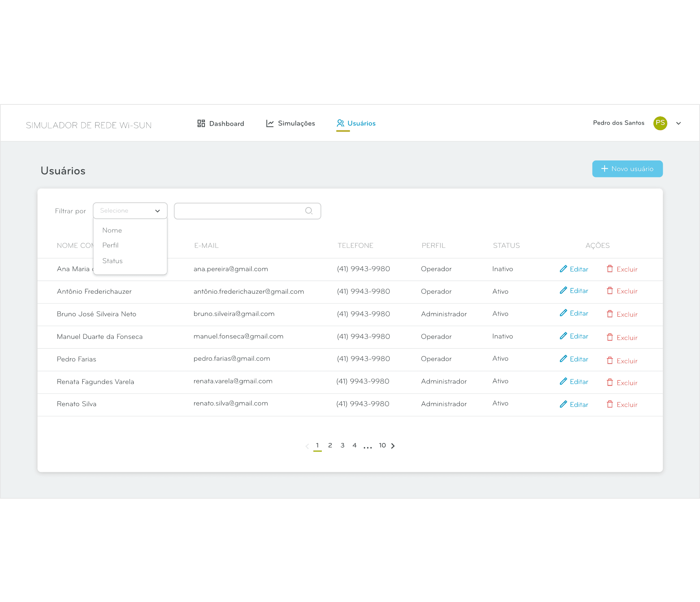Jump to page 10 in pagination
This screenshot has height=602, width=700.
pos(382,446)
